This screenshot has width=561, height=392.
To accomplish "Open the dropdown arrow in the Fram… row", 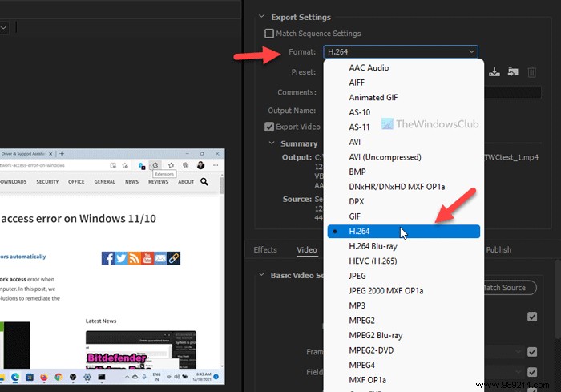I will pos(518,352).
